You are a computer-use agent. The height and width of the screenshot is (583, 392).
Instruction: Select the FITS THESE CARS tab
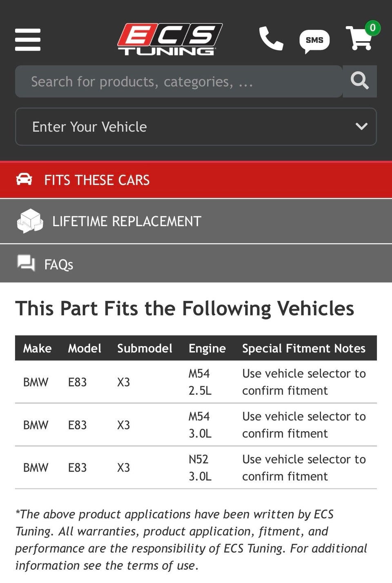pyautogui.click(x=196, y=180)
